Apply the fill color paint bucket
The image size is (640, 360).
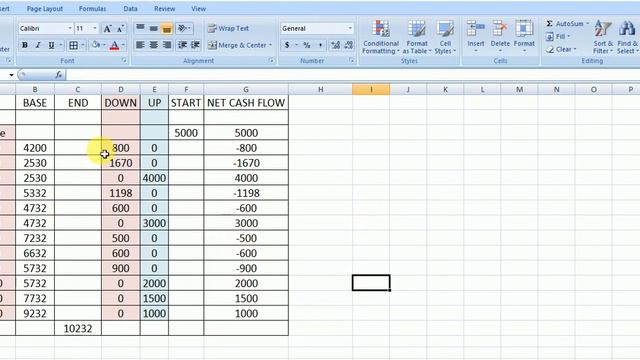96,45
